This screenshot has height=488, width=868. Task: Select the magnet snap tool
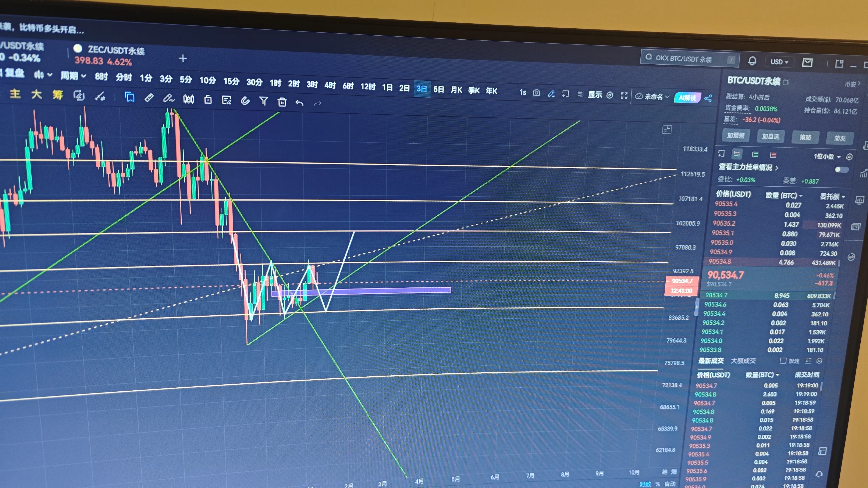tap(245, 100)
